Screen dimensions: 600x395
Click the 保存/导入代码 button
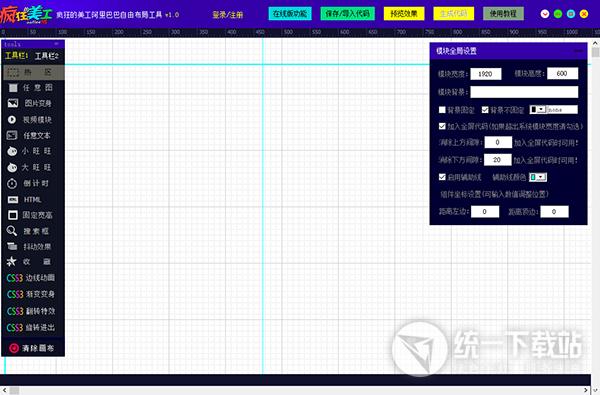[x=347, y=14]
